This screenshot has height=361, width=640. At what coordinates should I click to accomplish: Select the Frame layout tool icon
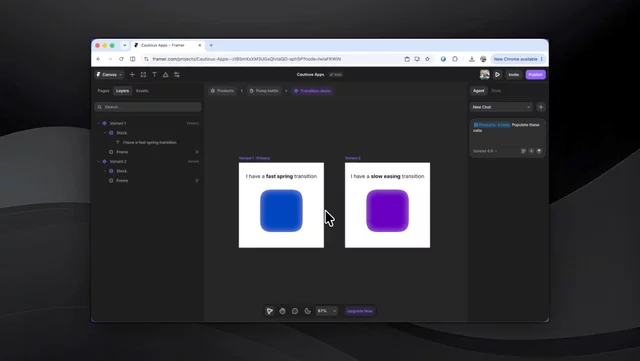pyautogui.click(x=143, y=75)
